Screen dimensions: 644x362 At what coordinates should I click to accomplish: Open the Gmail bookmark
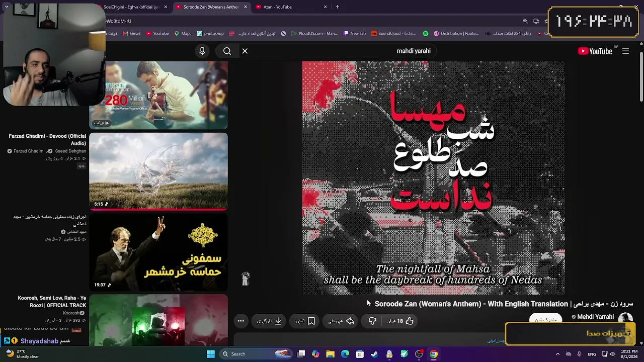click(x=131, y=34)
